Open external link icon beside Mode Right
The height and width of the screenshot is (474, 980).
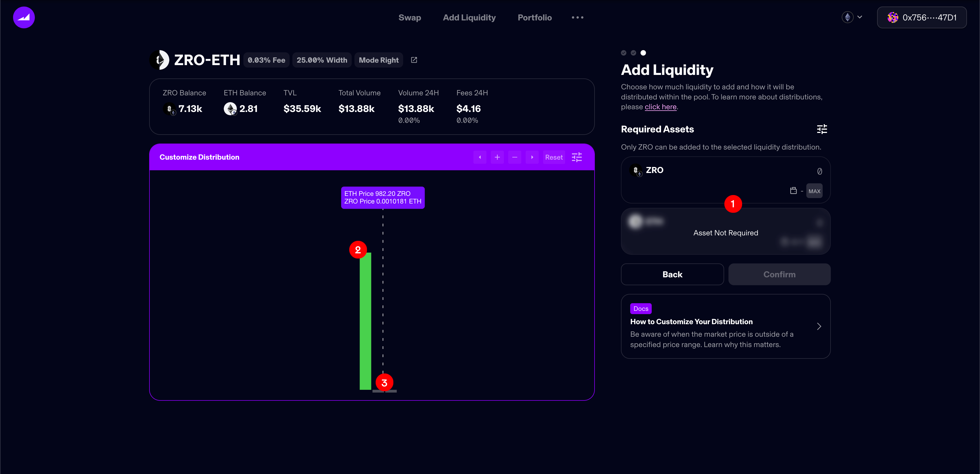[x=414, y=60]
